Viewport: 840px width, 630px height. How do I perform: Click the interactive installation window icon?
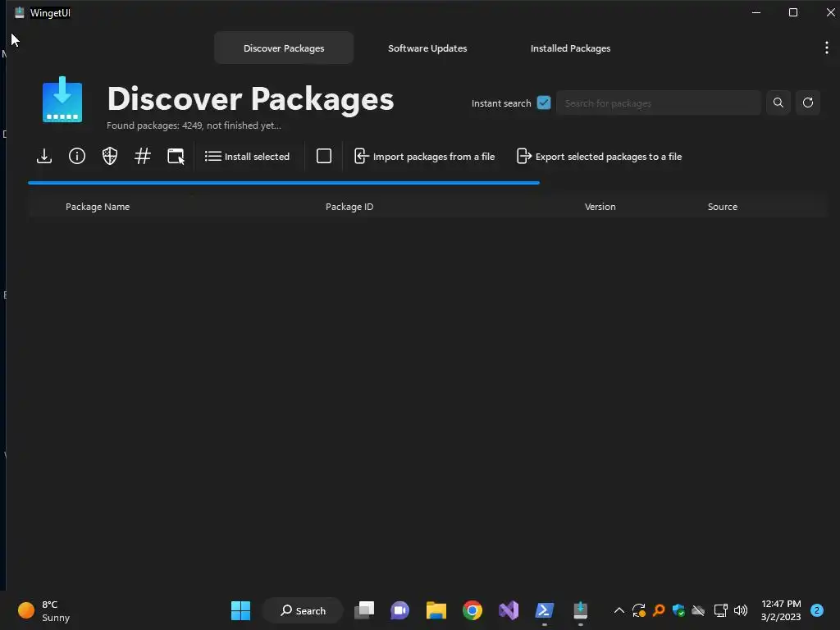coord(176,157)
